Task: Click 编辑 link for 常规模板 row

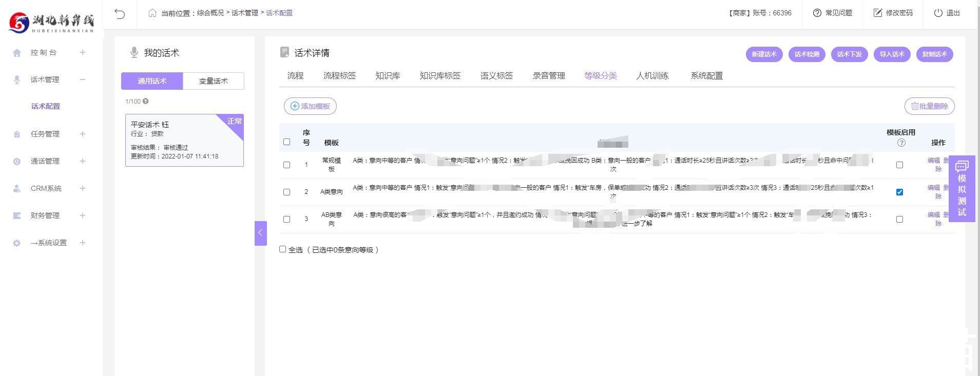Action: tap(934, 161)
